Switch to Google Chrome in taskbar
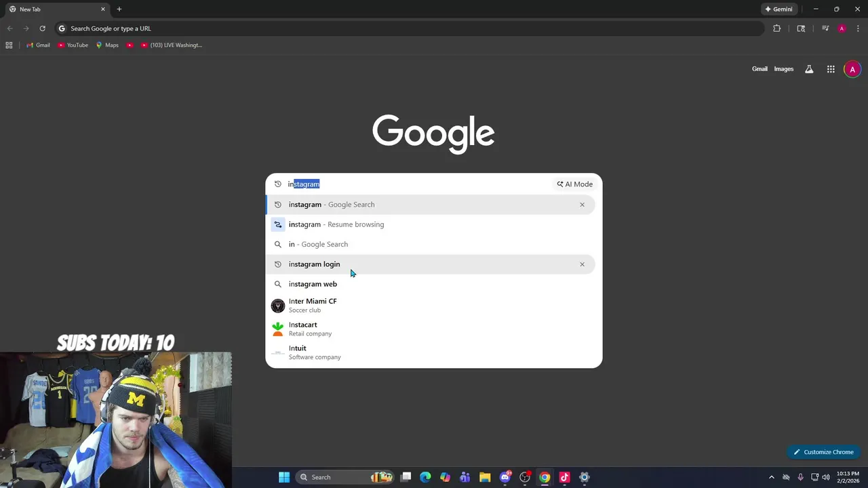This screenshot has width=868, height=488. click(545, 477)
